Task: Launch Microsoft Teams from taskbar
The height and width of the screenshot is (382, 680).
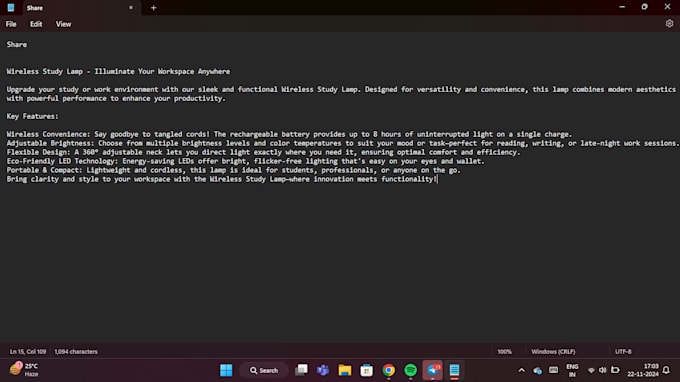Action: 323,370
